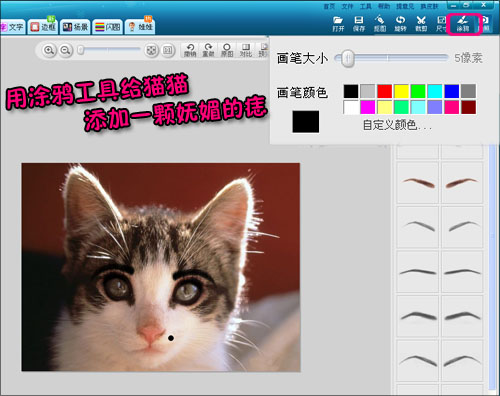This screenshot has width=500, height=396.
Task: Pick the white color swatch
Action: [x=351, y=107]
